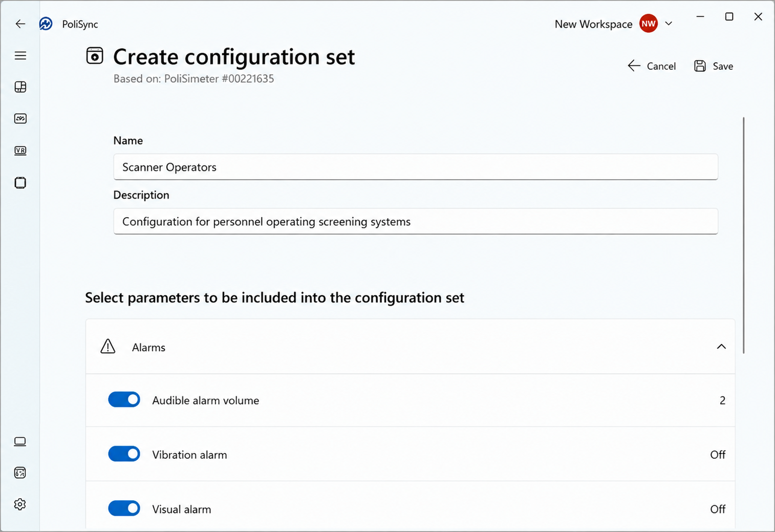Minimize the PoliSync window

(700, 17)
